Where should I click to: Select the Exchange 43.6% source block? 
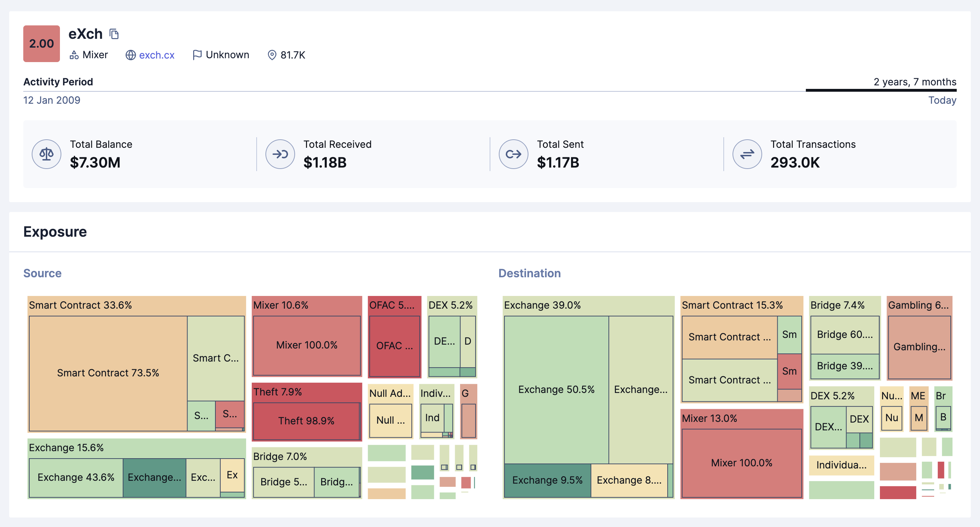pyautogui.click(x=76, y=477)
